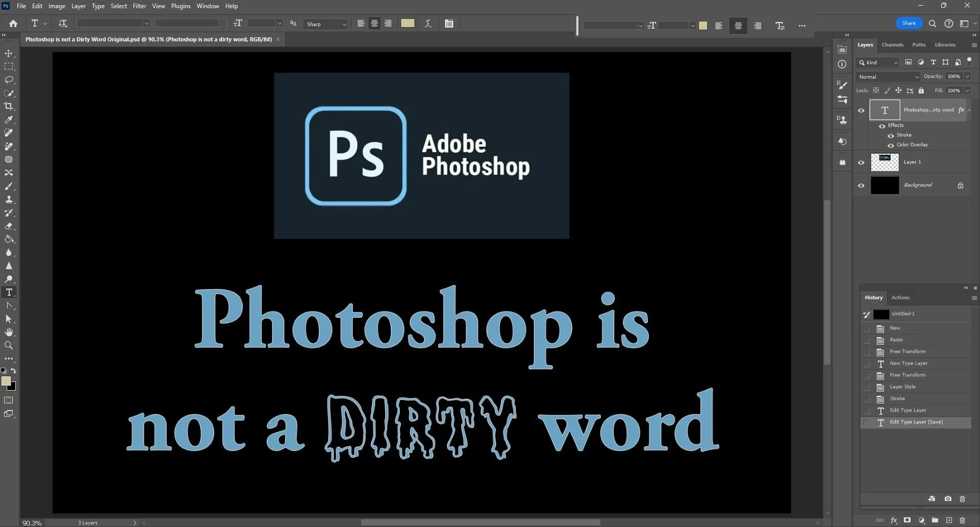
Task: Add a layer style via fx icon
Action: click(894, 520)
